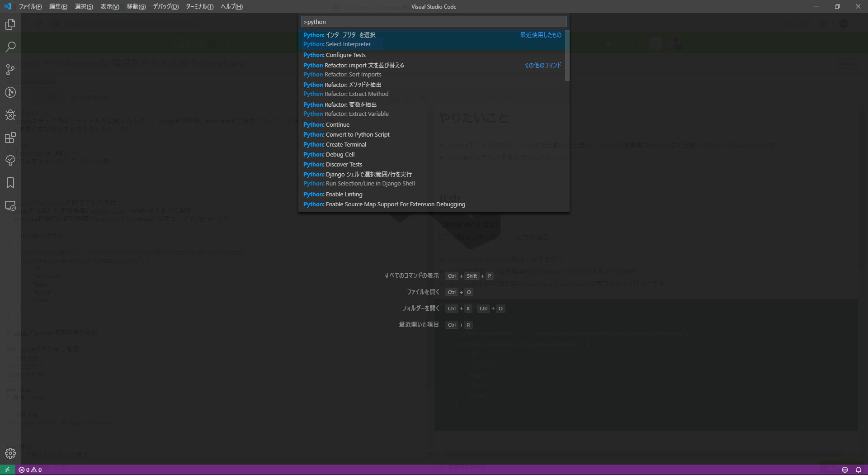Screen dimensions: 868x475
Task: Open the 表示(V) menu
Action: [x=110, y=6]
